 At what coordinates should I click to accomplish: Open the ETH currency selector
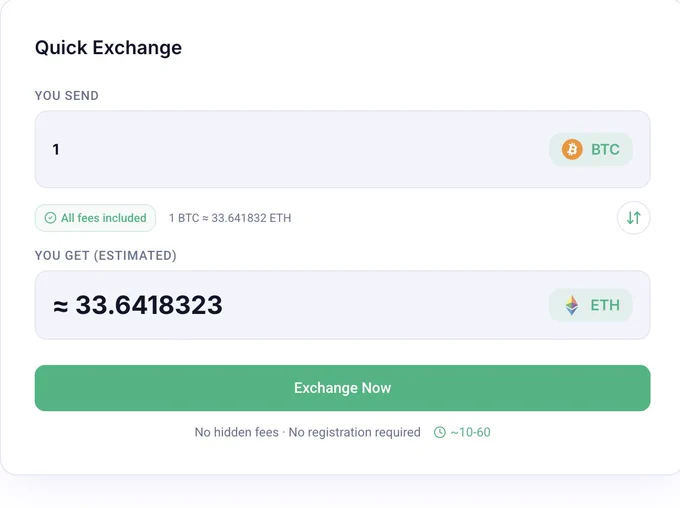591,305
